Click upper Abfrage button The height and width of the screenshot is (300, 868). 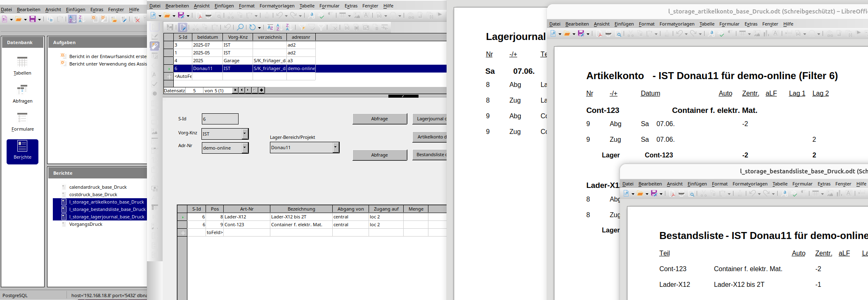[x=380, y=119]
